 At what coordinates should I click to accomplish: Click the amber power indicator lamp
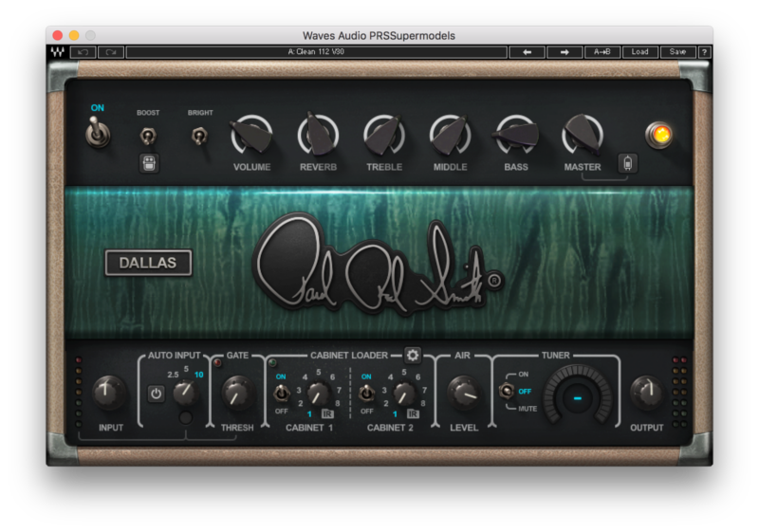coord(659,135)
